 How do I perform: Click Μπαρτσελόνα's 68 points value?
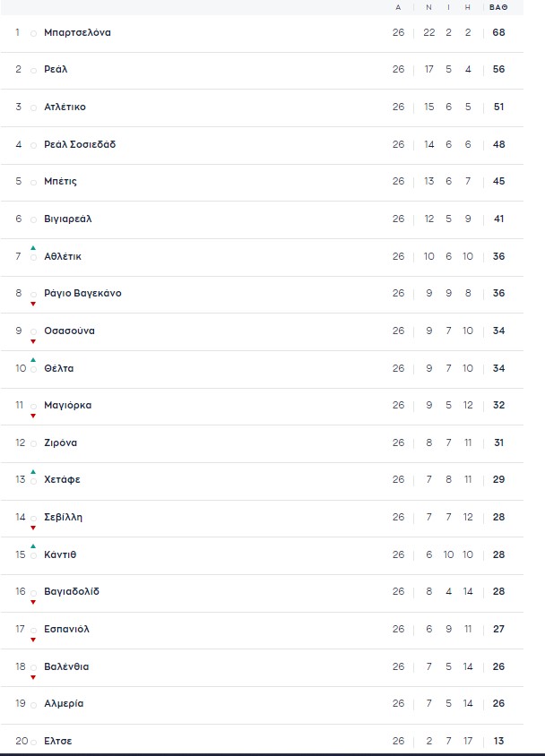tap(498, 32)
